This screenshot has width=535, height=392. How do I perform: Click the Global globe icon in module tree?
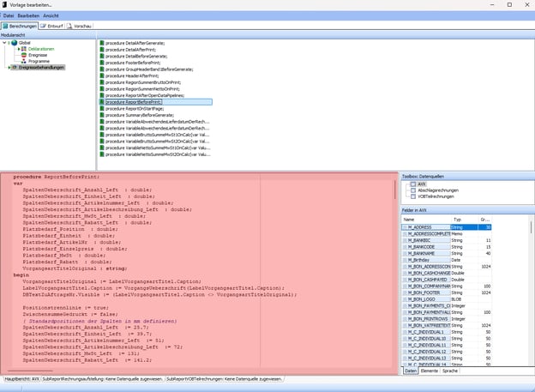click(x=13, y=42)
